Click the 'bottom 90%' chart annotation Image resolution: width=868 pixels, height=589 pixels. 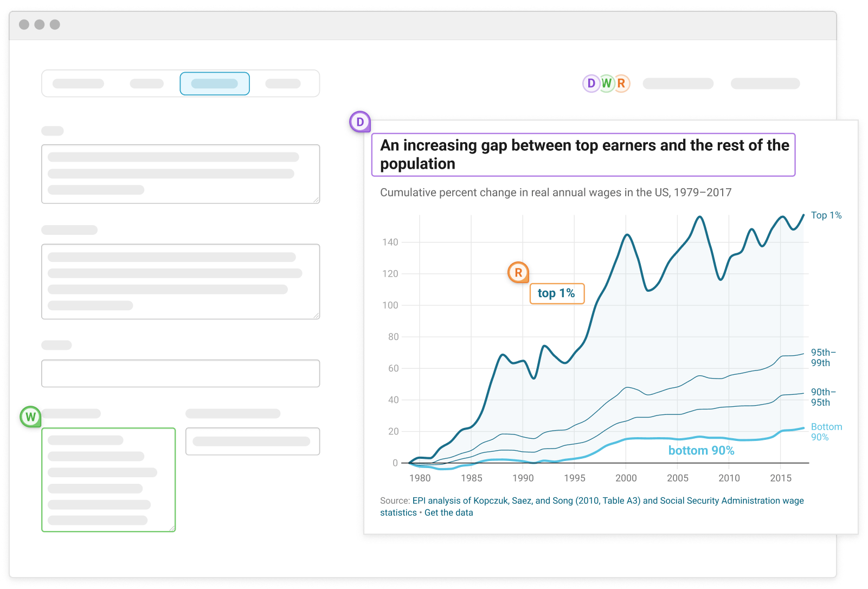coord(700,451)
